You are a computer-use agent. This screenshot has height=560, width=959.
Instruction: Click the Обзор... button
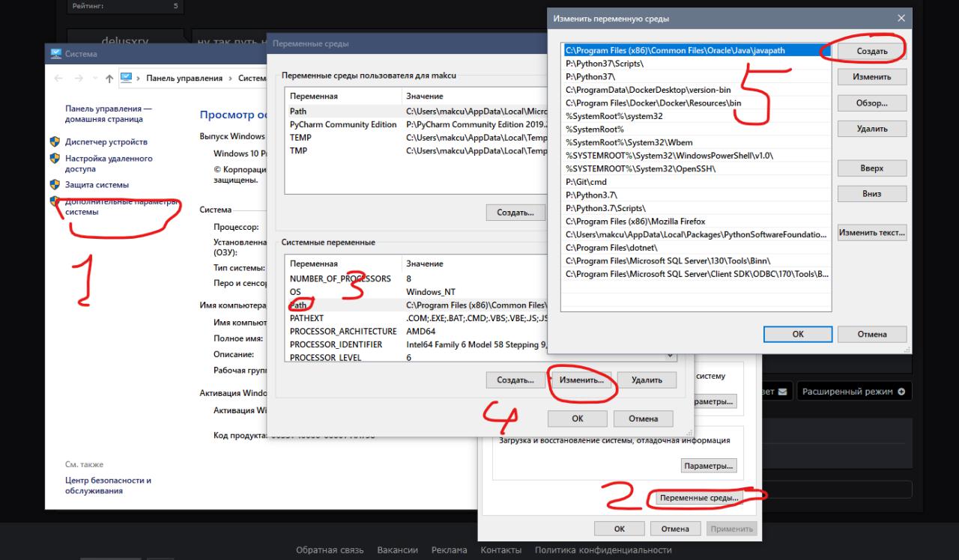point(871,103)
